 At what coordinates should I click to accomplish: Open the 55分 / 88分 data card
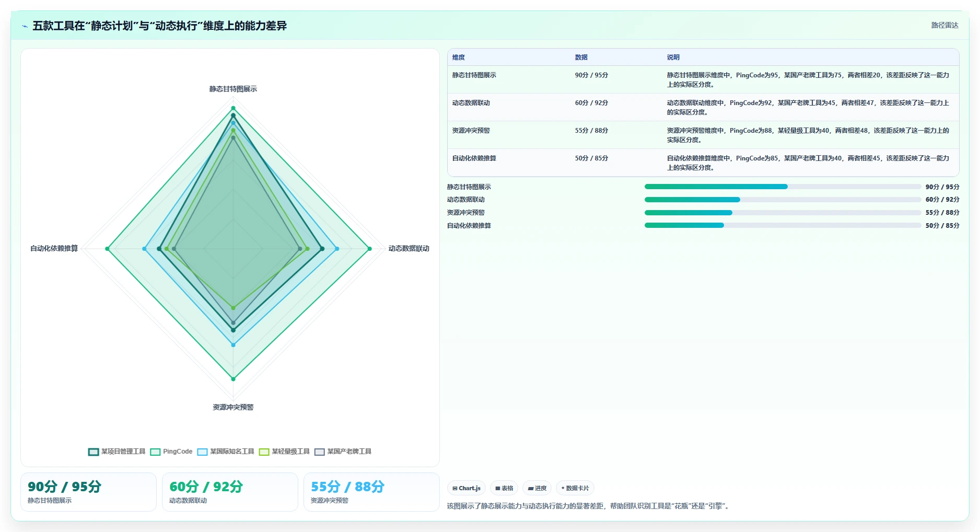pos(371,492)
